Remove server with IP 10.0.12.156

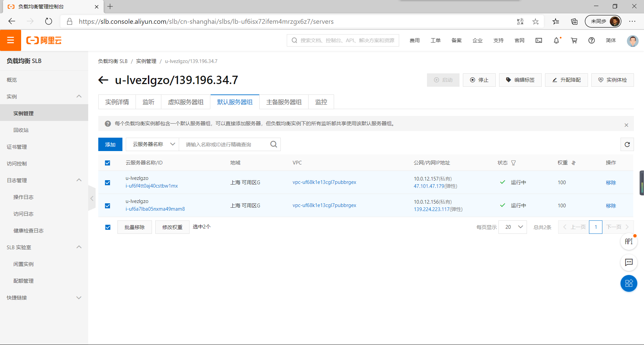pyautogui.click(x=611, y=206)
